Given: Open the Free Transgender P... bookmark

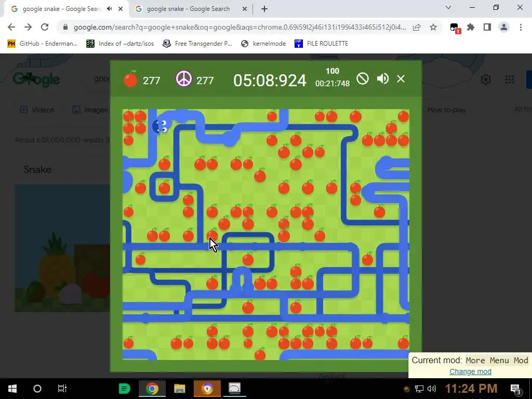Looking at the screenshot, I should pos(197,44).
